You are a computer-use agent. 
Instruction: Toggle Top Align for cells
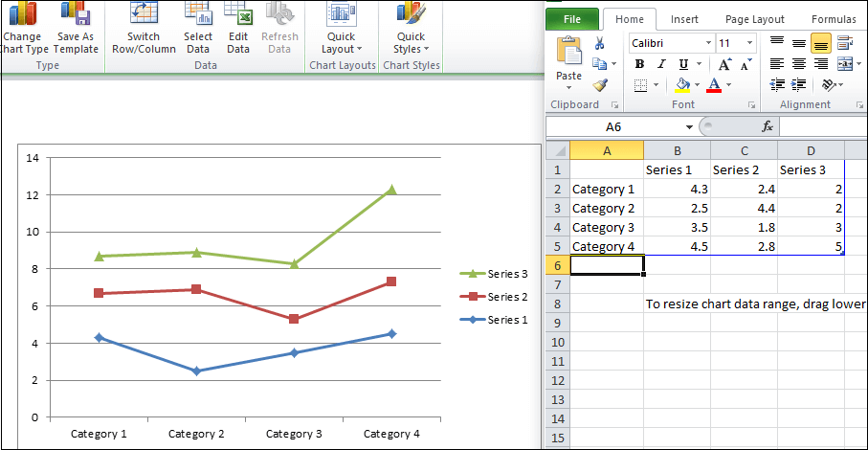[777, 43]
